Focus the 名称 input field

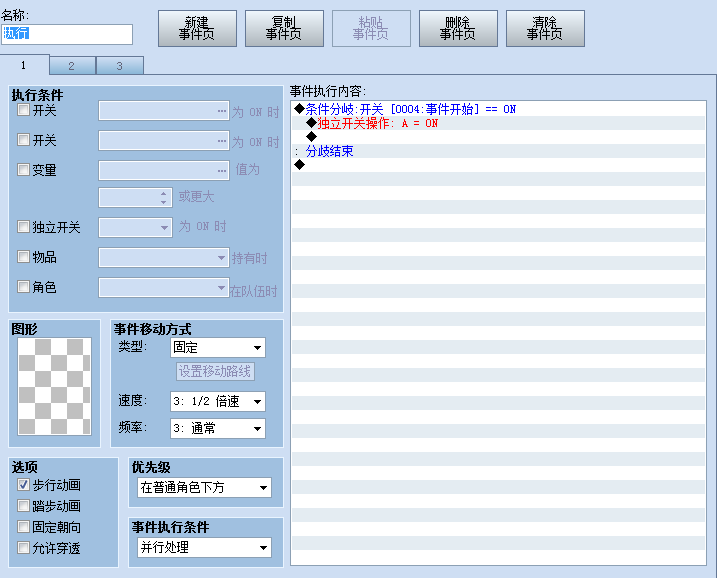(67, 34)
